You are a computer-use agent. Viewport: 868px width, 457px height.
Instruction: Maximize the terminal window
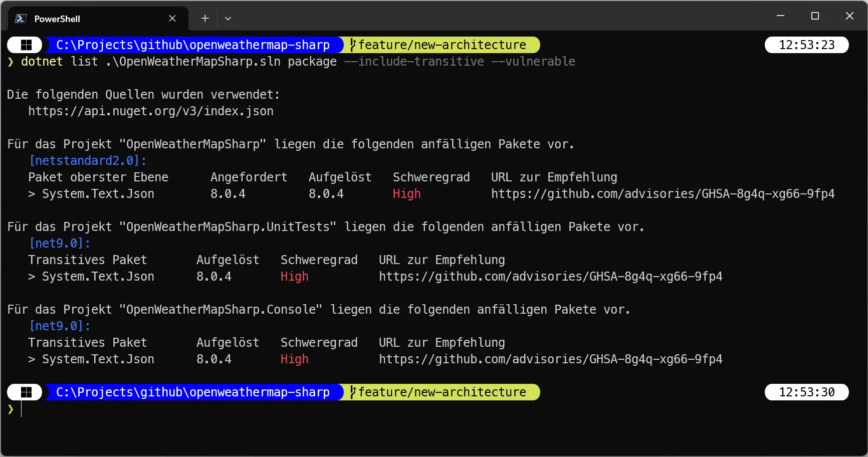pyautogui.click(x=815, y=16)
